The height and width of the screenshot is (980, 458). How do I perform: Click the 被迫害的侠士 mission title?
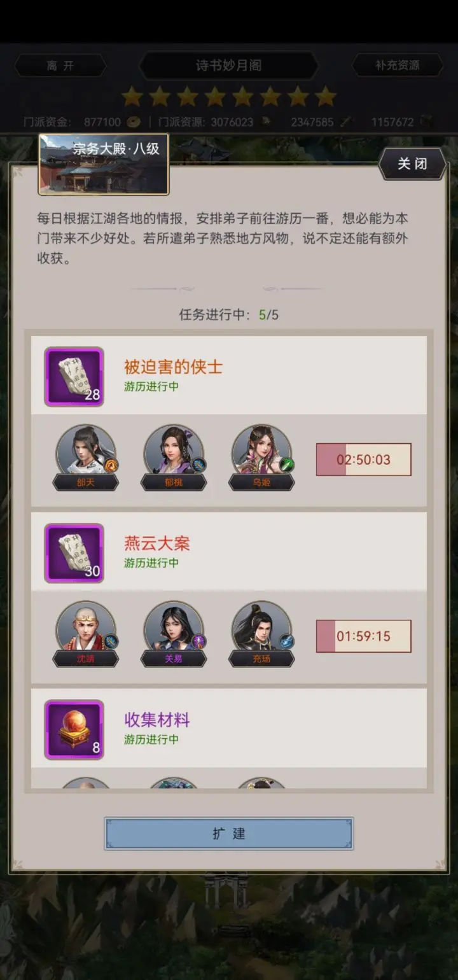pos(173,367)
